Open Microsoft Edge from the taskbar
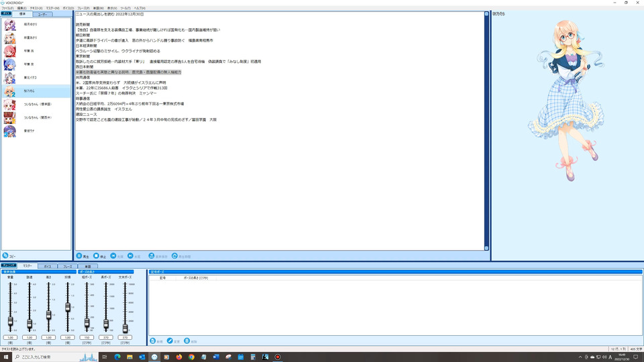Viewport: 644px width, 362px height. (x=117, y=357)
